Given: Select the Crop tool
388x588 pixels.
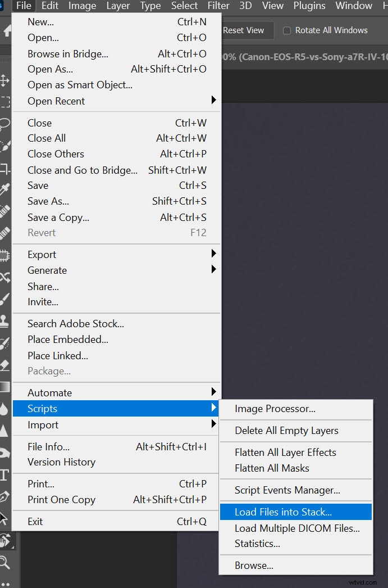Looking at the screenshot, I should 4,168.
